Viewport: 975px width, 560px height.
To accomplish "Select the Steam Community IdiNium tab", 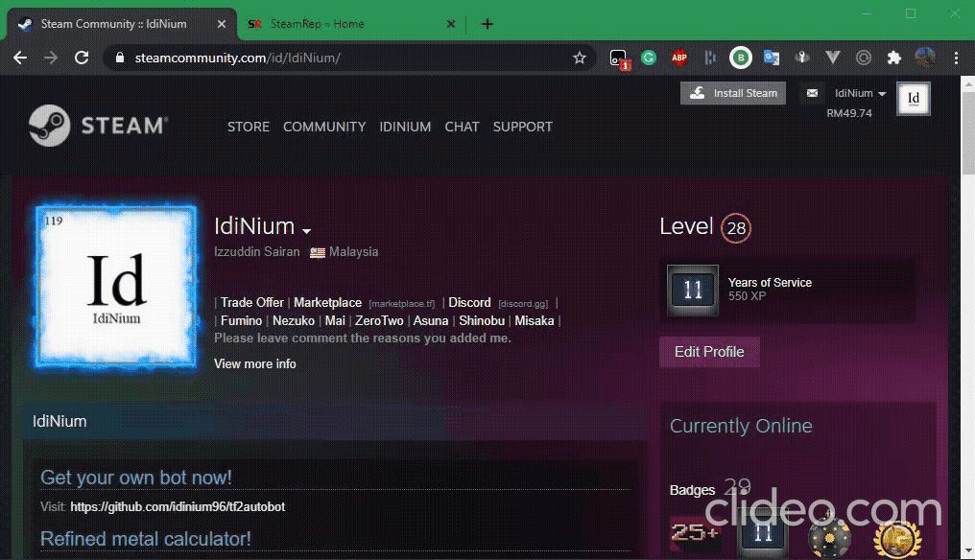I will (121, 24).
